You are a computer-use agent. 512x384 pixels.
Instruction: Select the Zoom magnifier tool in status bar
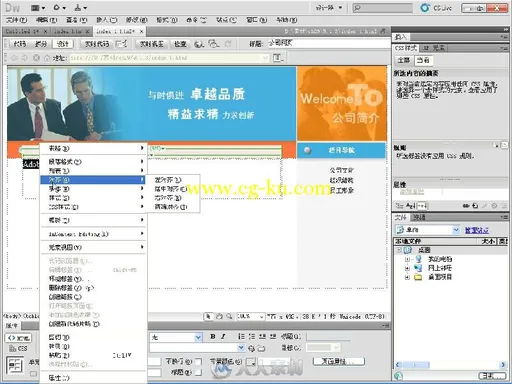coord(229,316)
